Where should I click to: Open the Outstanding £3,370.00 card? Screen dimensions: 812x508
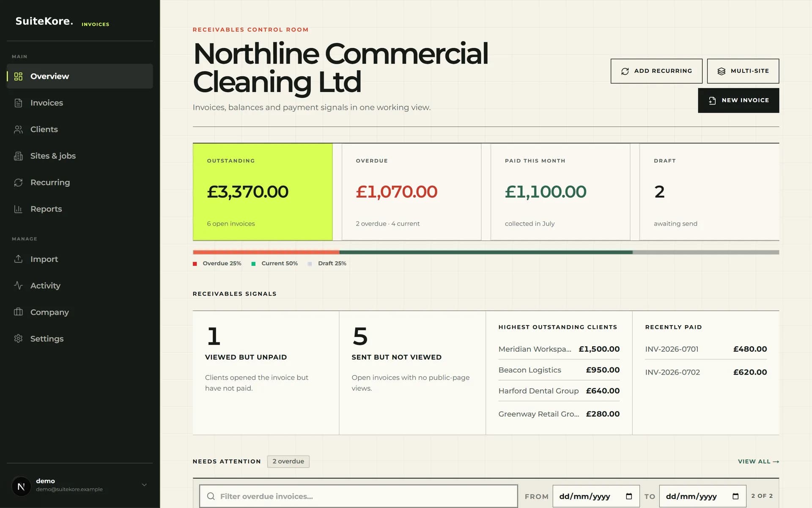point(263,192)
